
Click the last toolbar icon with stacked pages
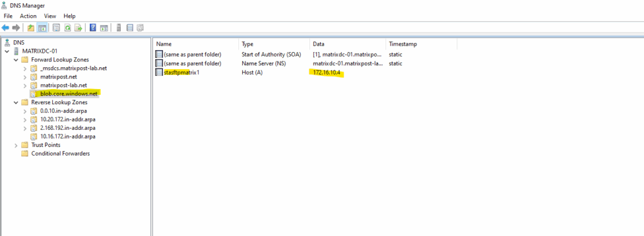(x=140, y=28)
